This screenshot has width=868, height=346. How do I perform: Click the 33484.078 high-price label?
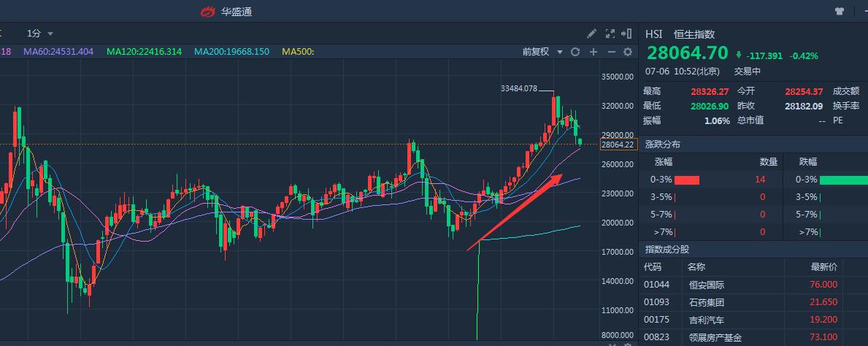point(519,88)
